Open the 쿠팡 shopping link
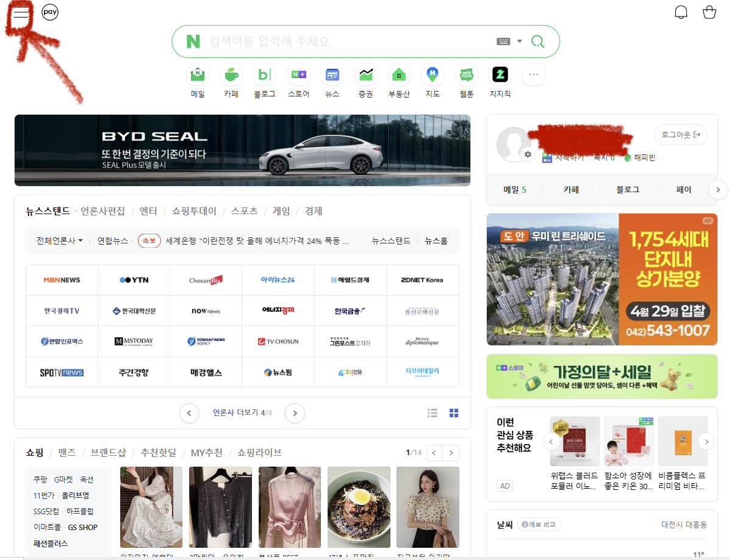This screenshot has width=729, height=560. tap(40, 479)
